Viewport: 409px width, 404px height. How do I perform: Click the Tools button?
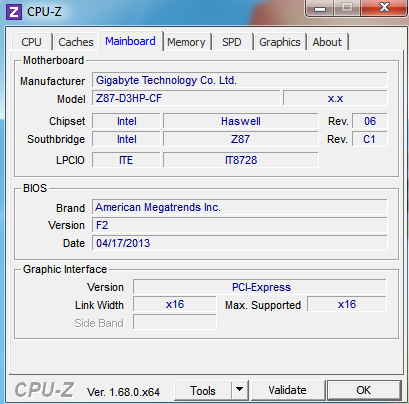point(203,390)
